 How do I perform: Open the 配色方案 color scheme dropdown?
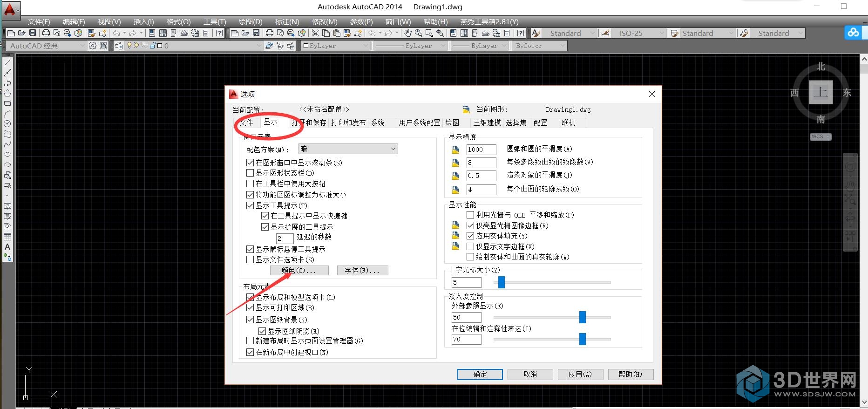tap(348, 149)
